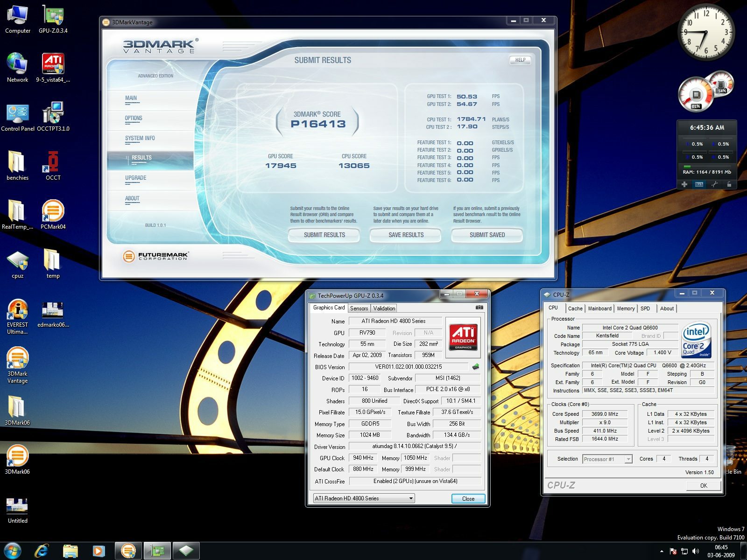Screen dimensions: 747x560
Task: Open the Network desktop icon
Action: pos(18,68)
